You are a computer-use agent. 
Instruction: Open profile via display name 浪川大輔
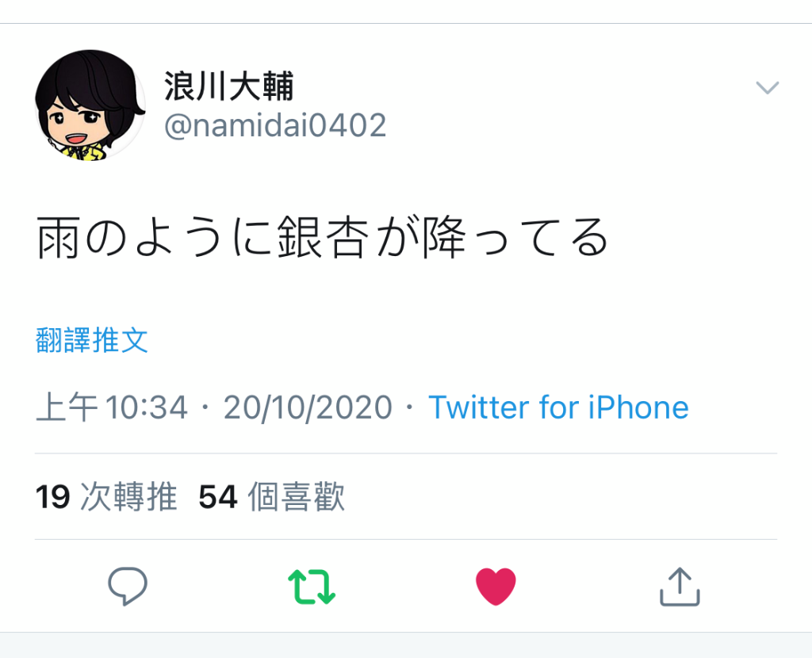pos(229,86)
